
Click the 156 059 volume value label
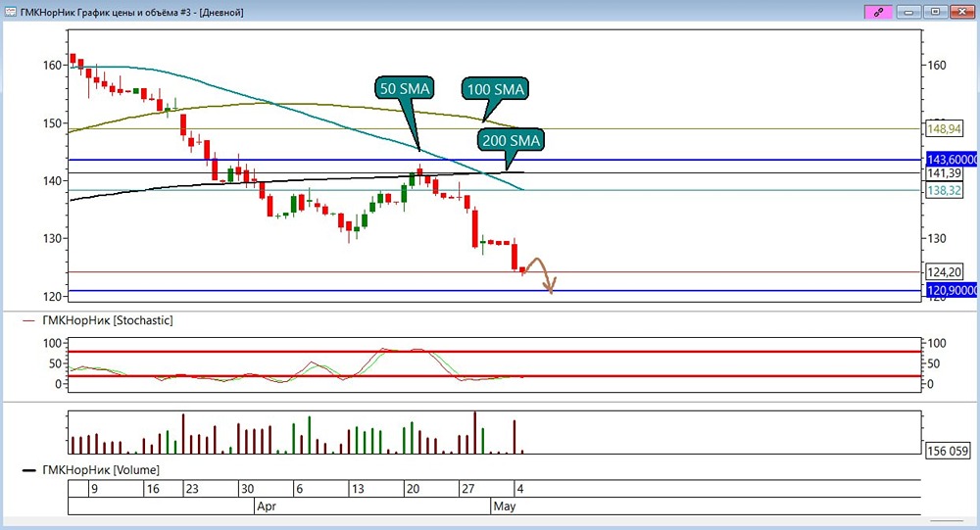click(x=948, y=451)
